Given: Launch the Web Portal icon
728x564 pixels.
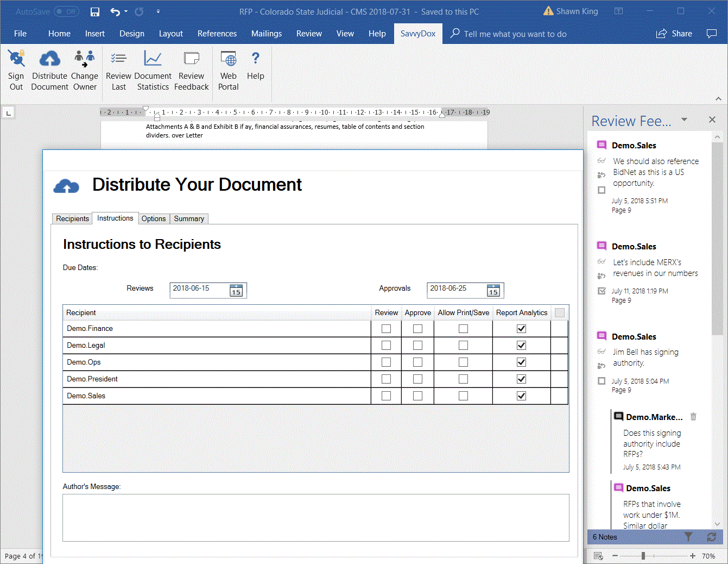Looking at the screenshot, I should [229, 58].
